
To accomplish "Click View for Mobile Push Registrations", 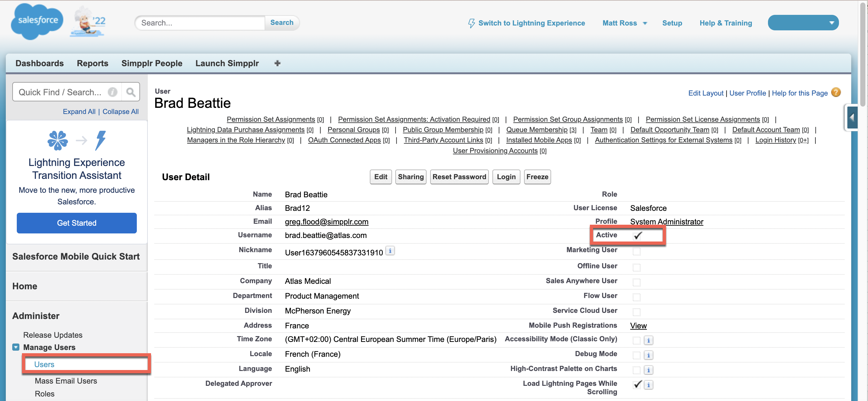I will pos(638,325).
